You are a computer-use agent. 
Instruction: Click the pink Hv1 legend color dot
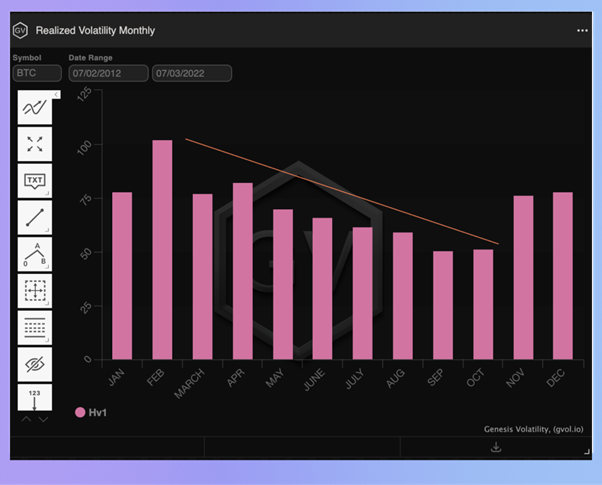[x=80, y=412]
